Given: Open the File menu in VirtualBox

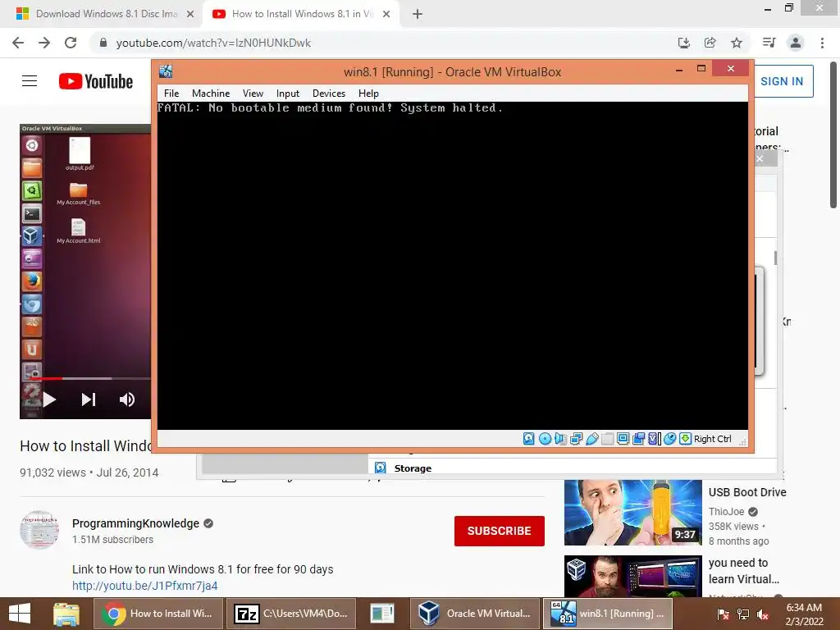Looking at the screenshot, I should click(x=171, y=94).
